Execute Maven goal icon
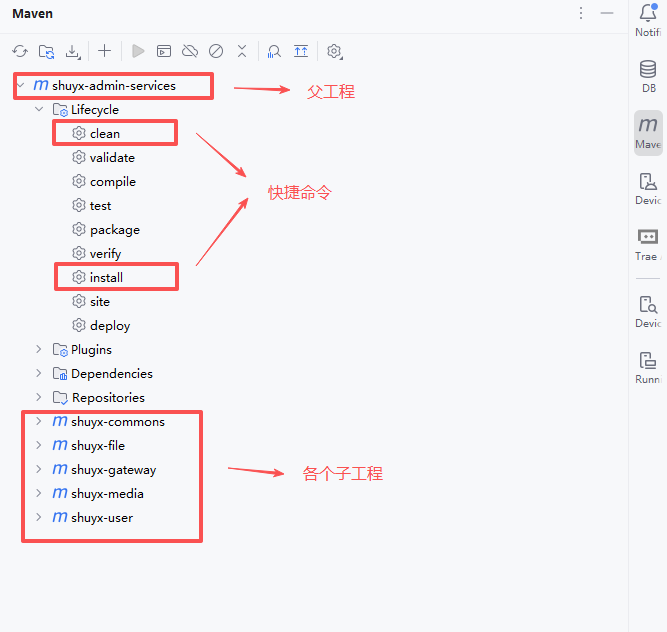 click(x=164, y=51)
